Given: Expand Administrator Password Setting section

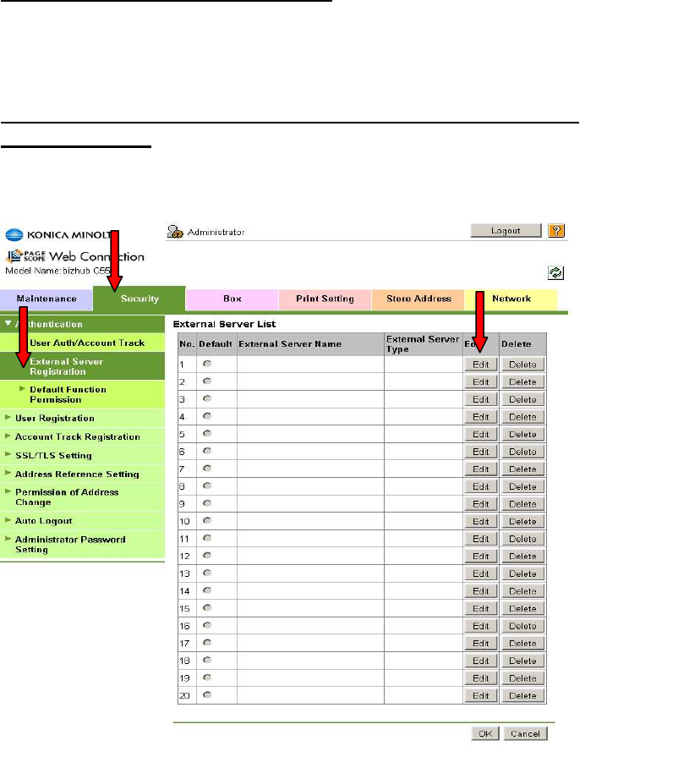Looking at the screenshot, I should (8, 538).
